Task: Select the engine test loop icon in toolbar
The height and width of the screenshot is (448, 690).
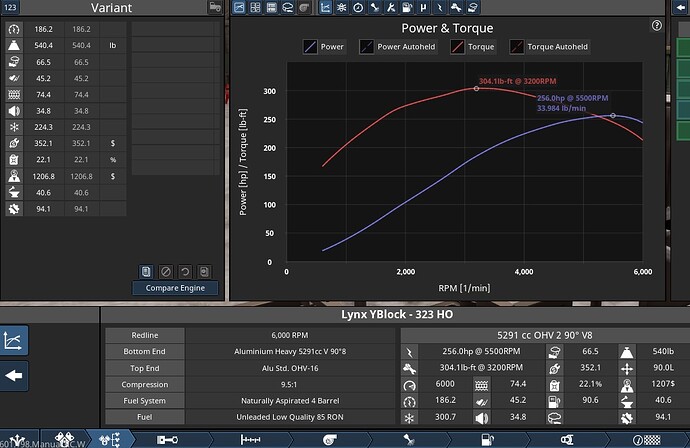Action: pos(288,7)
